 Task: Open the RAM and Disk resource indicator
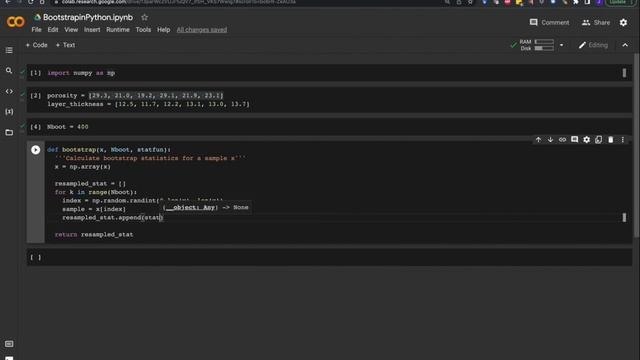tap(537, 45)
